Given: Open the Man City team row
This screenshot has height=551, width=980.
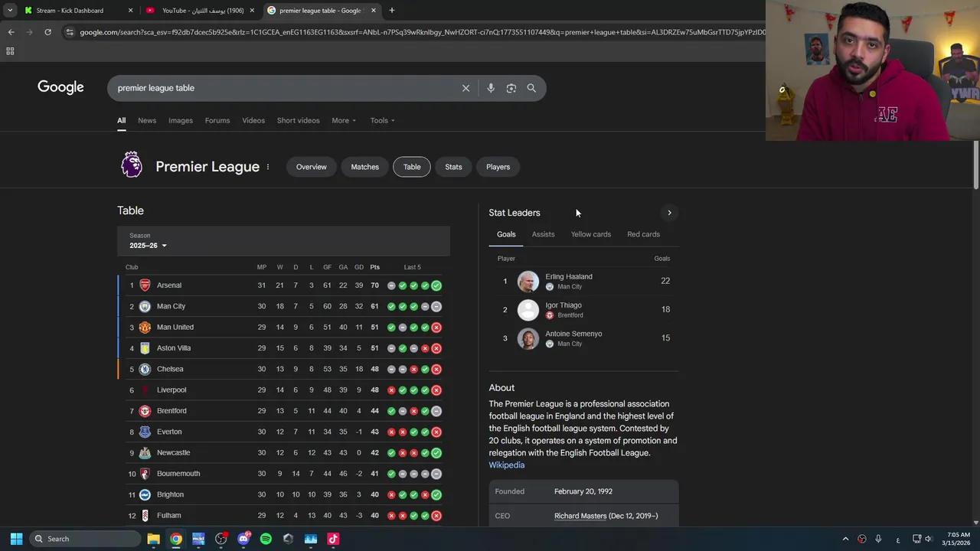Looking at the screenshot, I should (283, 306).
